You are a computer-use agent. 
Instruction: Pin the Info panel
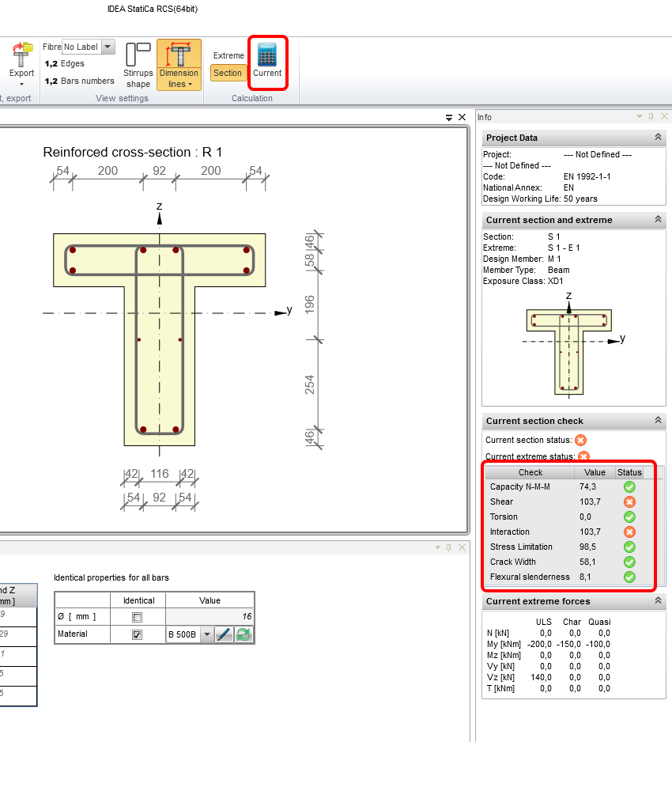click(652, 116)
